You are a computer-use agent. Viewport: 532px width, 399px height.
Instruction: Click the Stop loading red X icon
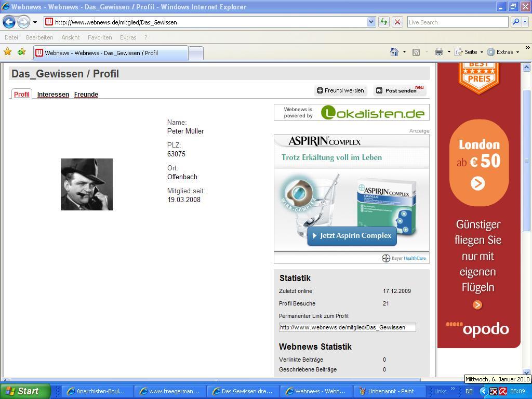(397, 22)
